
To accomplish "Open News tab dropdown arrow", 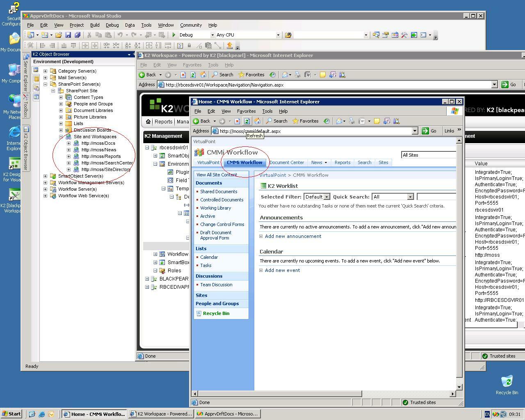I will (x=326, y=162).
